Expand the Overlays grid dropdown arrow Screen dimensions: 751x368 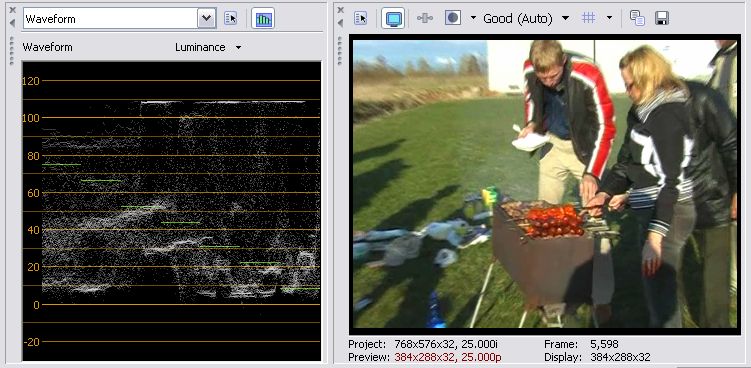609,18
